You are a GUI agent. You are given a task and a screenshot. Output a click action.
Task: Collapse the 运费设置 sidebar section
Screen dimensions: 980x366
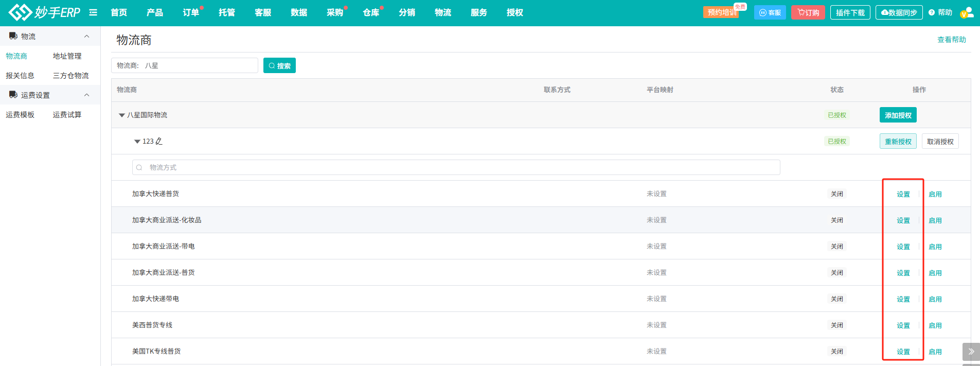(x=86, y=95)
